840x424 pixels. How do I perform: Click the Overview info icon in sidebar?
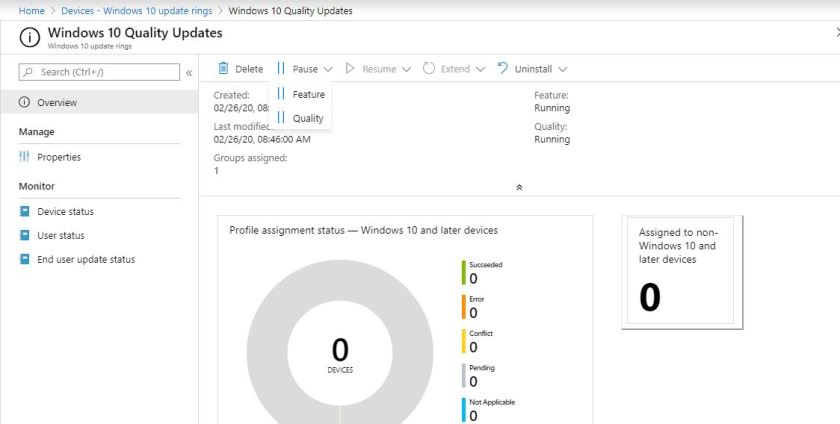[x=24, y=103]
